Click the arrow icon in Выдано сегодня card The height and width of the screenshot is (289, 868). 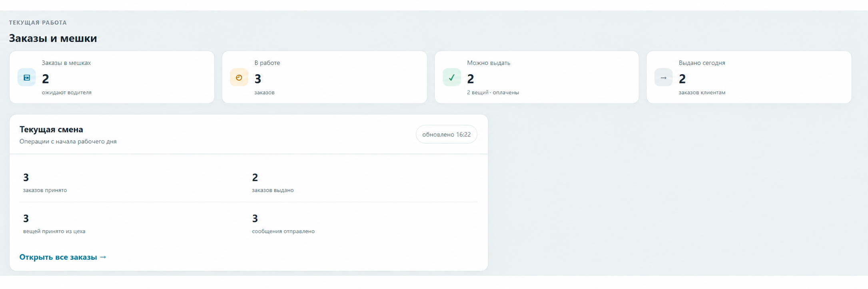pyautogui.click(x=664, y=77)
